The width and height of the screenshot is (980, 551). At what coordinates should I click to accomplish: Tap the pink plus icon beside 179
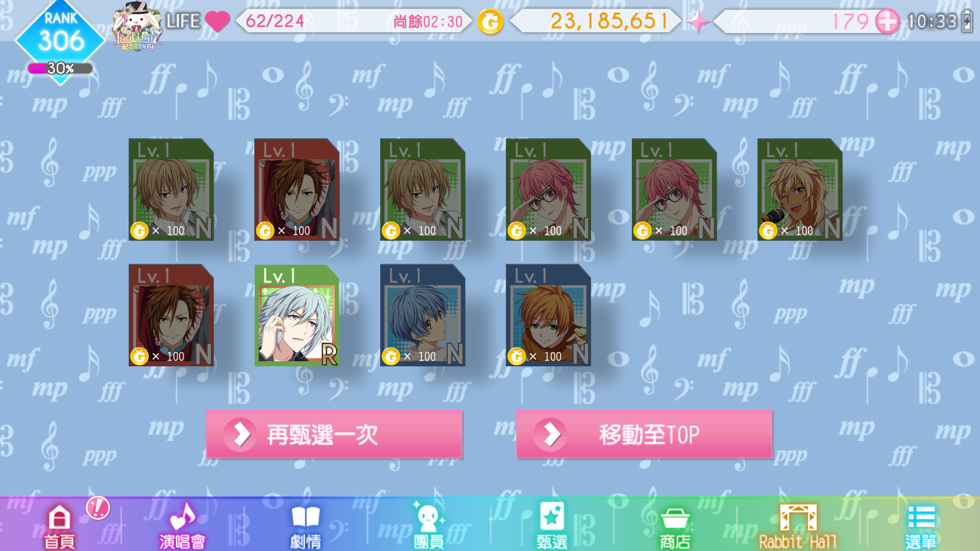pyautogui.click(x=888, y=21)
